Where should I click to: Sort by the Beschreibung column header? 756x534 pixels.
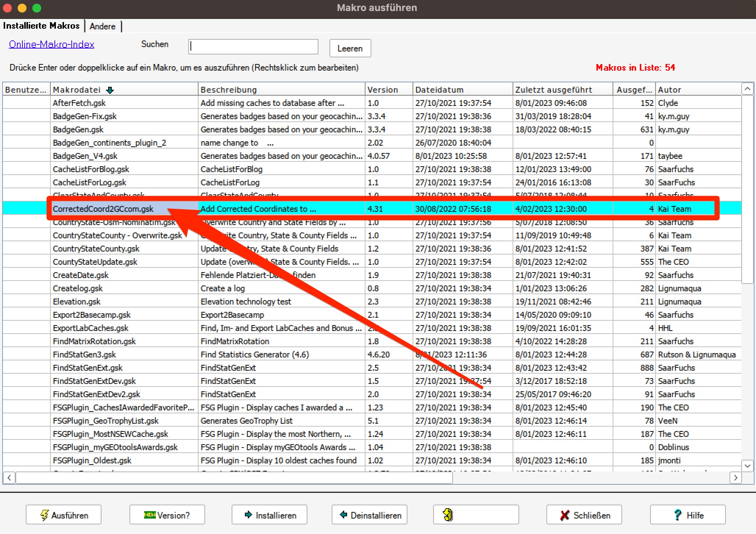click(281, 90)
